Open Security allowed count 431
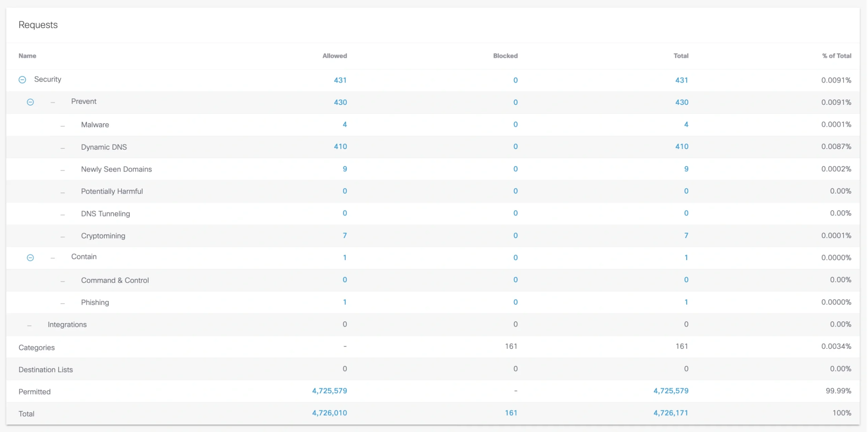This screenshot has width=868, height=432. [x=340, y=80]
